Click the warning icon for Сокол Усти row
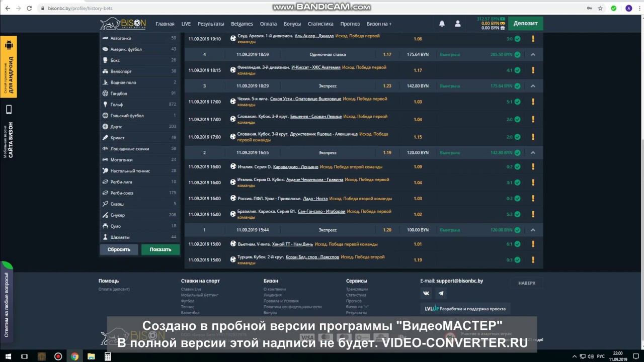Image resolution: width=644 pixels, height=362 pixels. click(x=533, y=102)
